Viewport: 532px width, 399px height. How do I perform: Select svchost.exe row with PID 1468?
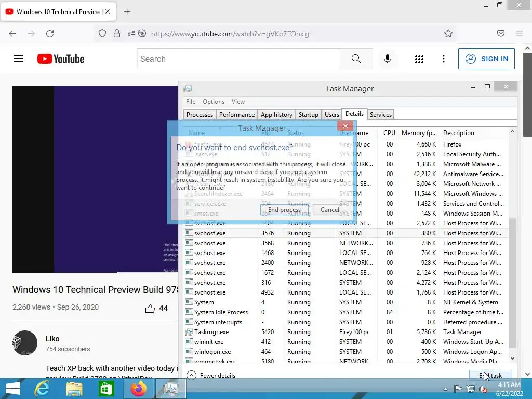(346, 253)
